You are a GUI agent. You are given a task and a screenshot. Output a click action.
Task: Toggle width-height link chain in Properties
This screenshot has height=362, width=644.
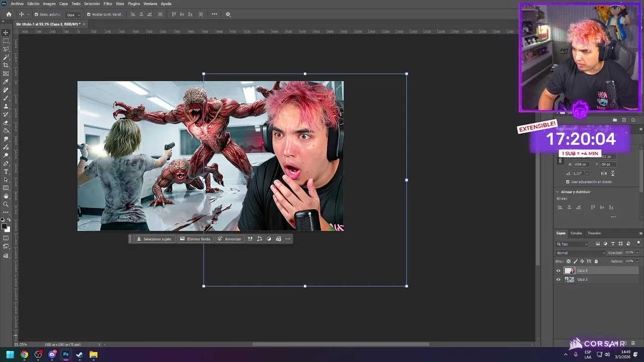tap(560, 161)
